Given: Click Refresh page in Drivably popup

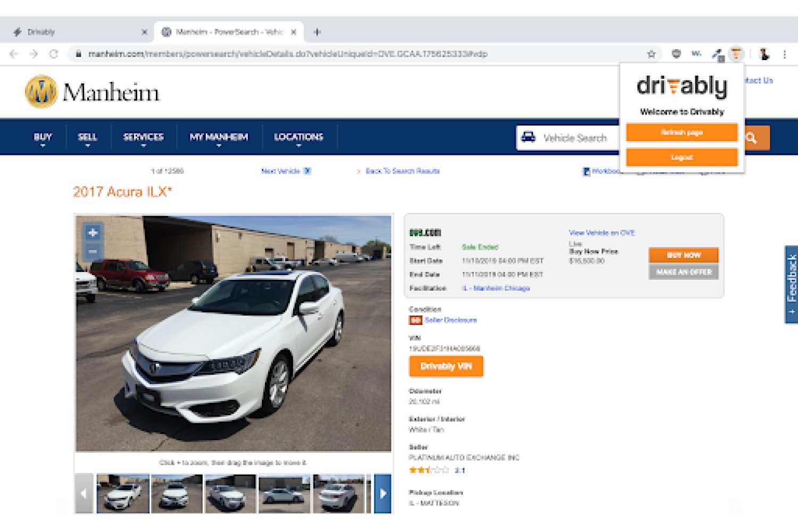Looking at the screenshot, I should point(681,132).
